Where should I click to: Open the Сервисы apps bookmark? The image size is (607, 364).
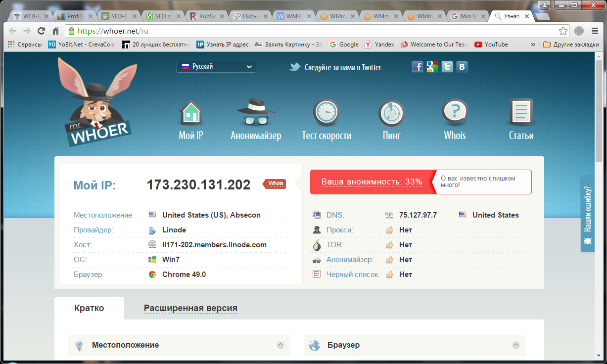25,44
